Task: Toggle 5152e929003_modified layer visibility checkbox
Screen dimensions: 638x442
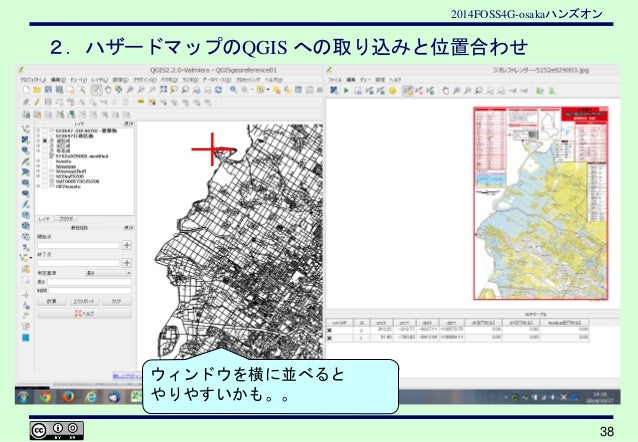Action: click(45, 156)
